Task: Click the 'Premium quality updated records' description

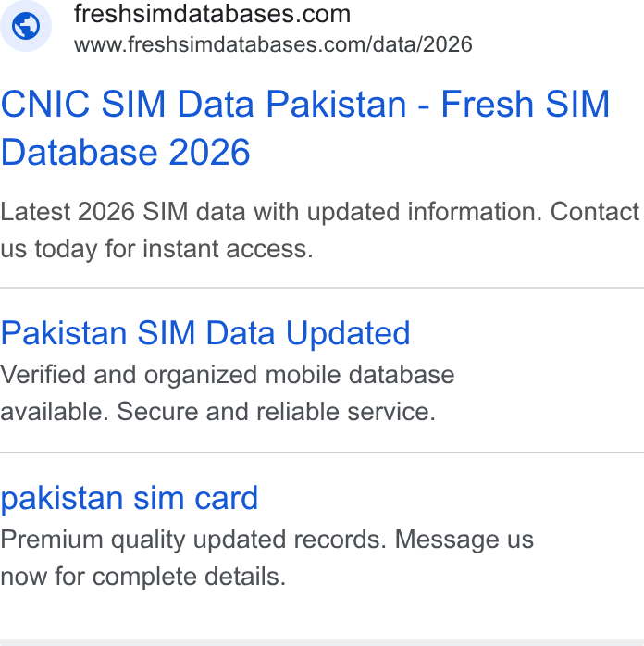Action: (193, 540)
